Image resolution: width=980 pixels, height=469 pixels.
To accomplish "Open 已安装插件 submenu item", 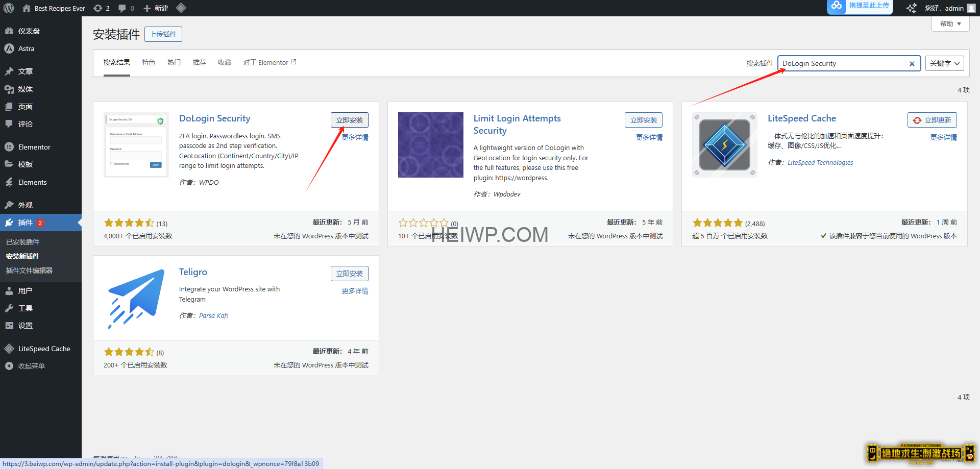I will point(22,242).
